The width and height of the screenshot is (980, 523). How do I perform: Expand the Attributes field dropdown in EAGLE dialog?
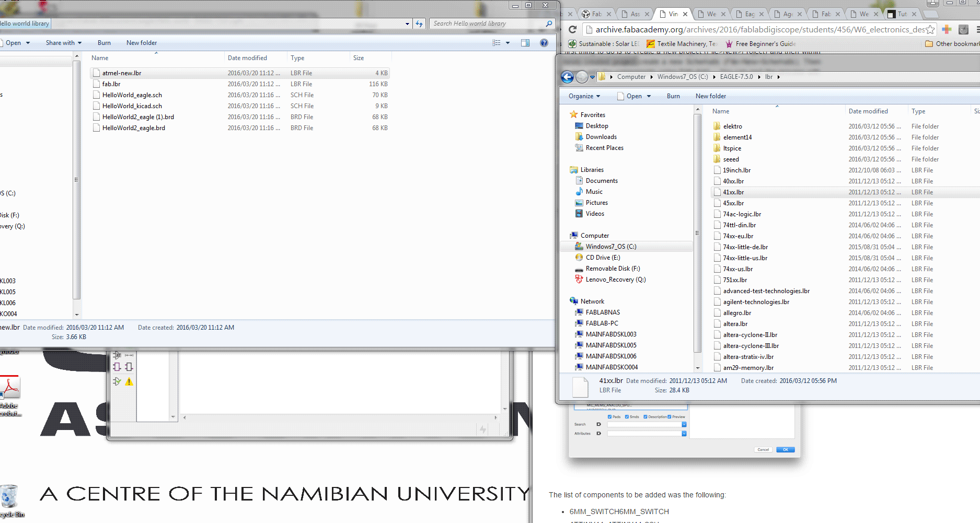[684, 433]
